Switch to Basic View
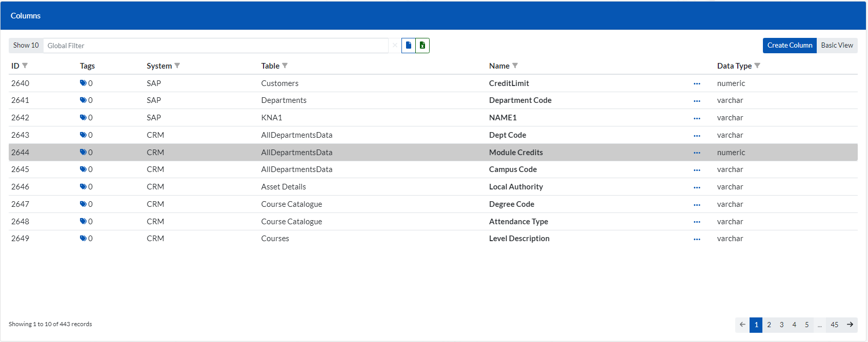 pos(837,46)
